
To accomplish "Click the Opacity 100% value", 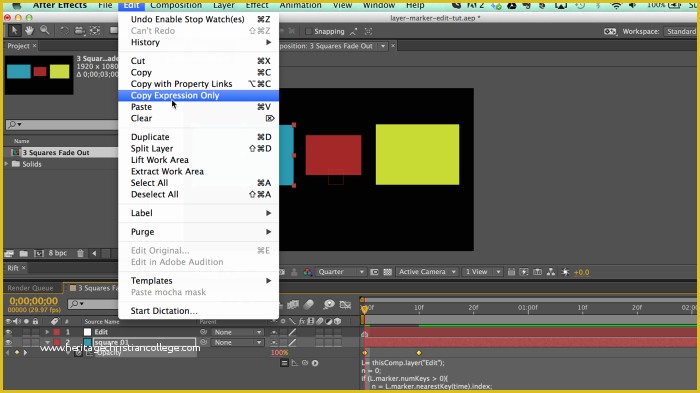I will [279, 353].
